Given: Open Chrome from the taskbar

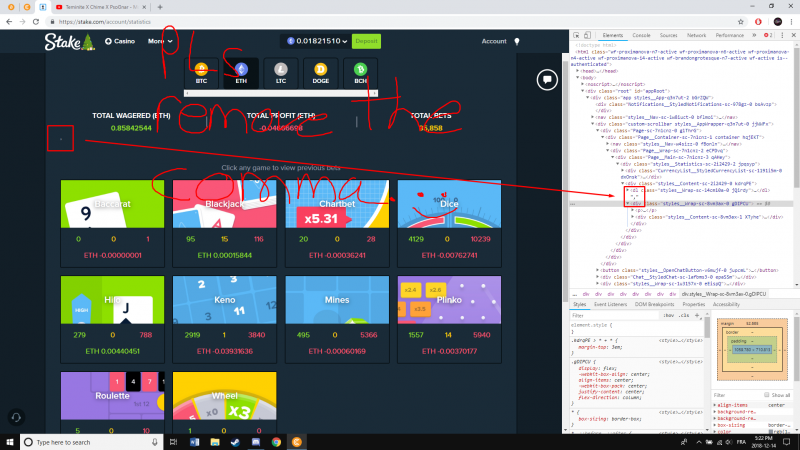Looking at the screenshot, I should [x=276, y=442].
